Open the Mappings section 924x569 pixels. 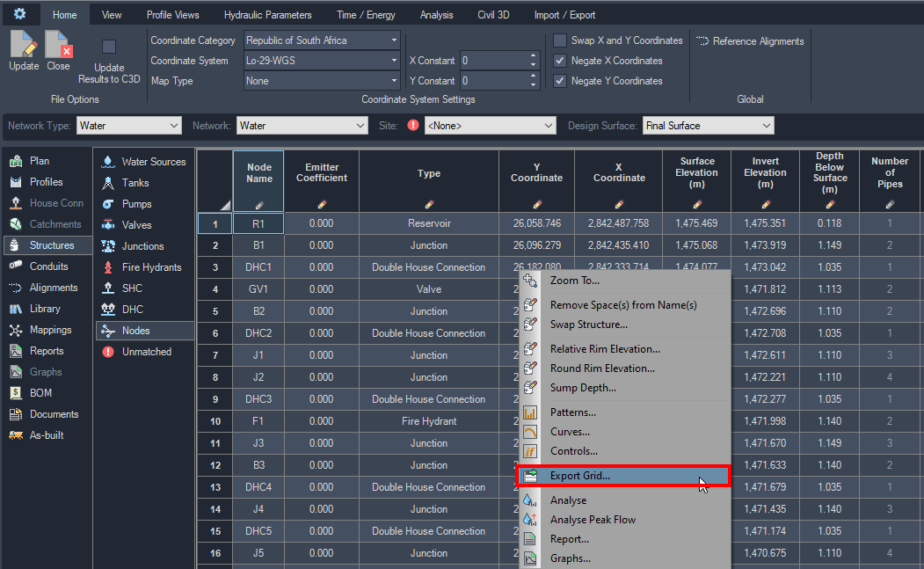[50, 330]
